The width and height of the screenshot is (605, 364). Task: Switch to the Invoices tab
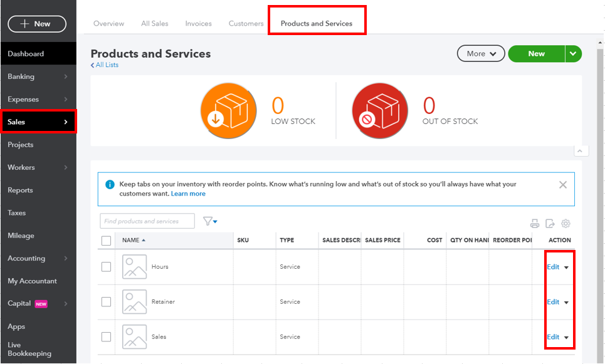coord(198,24)
